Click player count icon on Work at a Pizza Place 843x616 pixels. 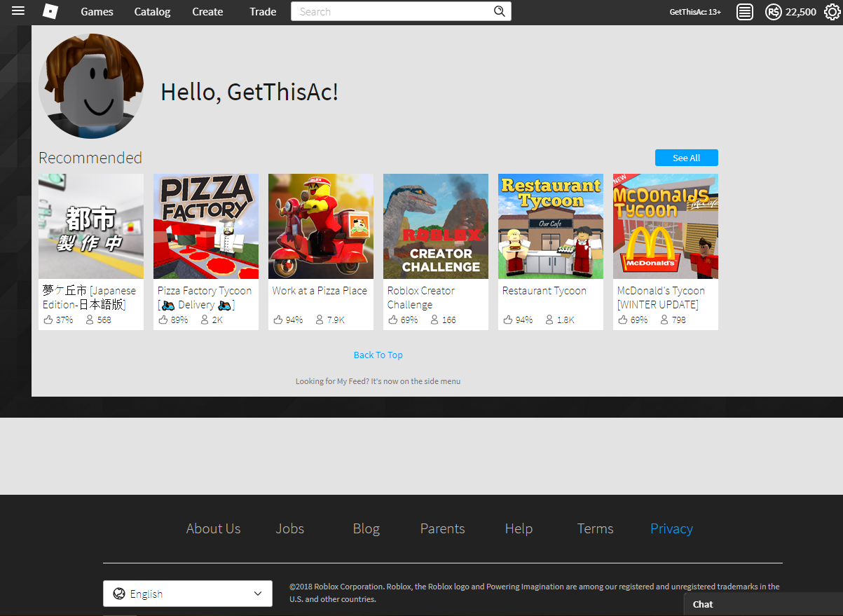pyautogui.click(x=320, y=320)
